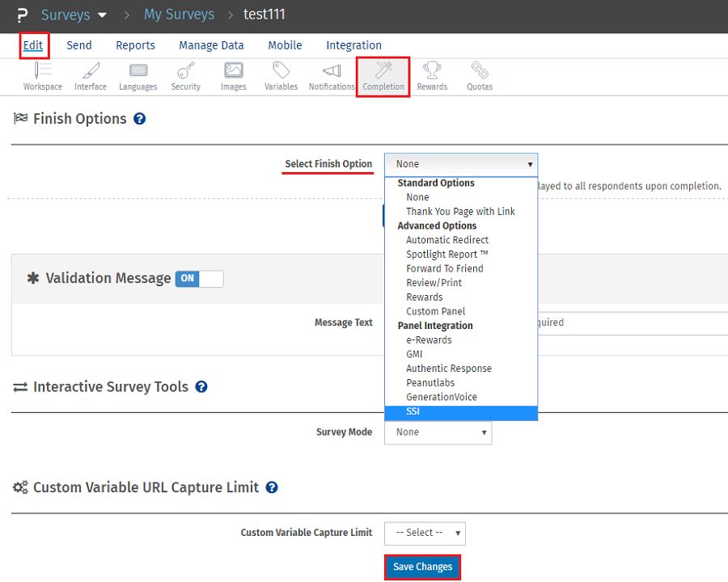Open the Languages section
This screenshot has height=582, width=728.
138,76
